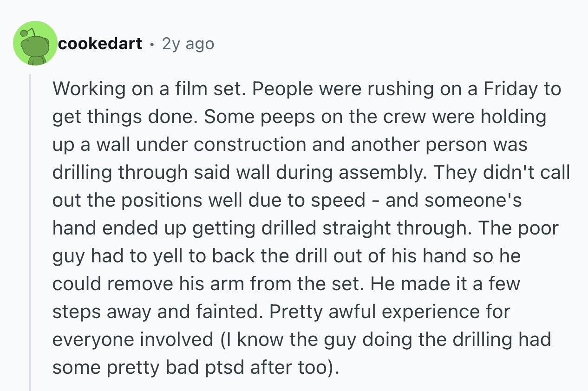Image resolution: width=588 pixels, height=391 pixels.
Task: Click the word "assembly" in the comment
Action: pos(378,172)
